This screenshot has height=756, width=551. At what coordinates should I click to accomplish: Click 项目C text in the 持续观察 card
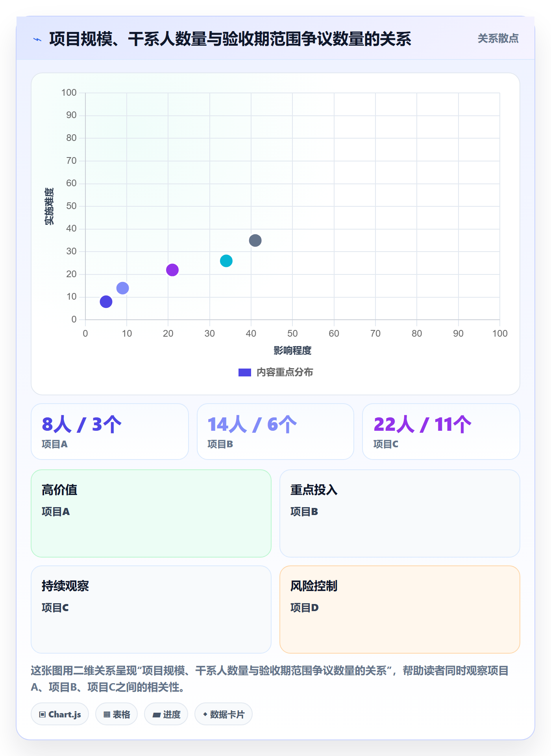pyautogui.click(x=55, y=608)
